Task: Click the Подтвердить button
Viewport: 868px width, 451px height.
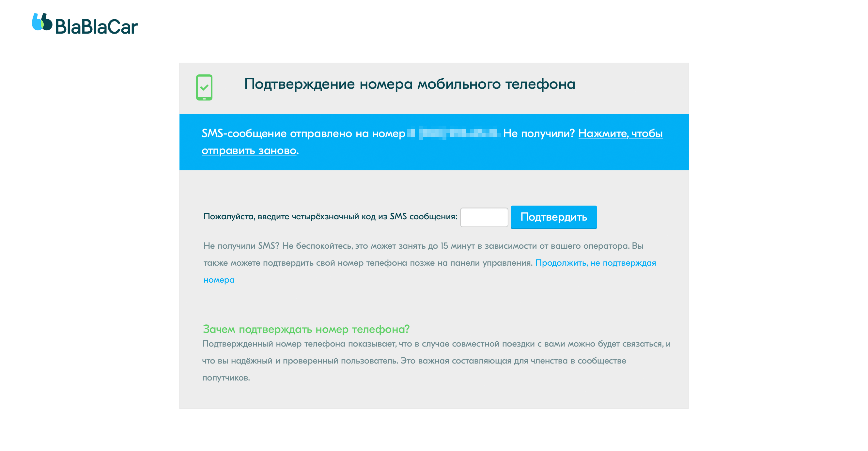Action: point(554,217)
